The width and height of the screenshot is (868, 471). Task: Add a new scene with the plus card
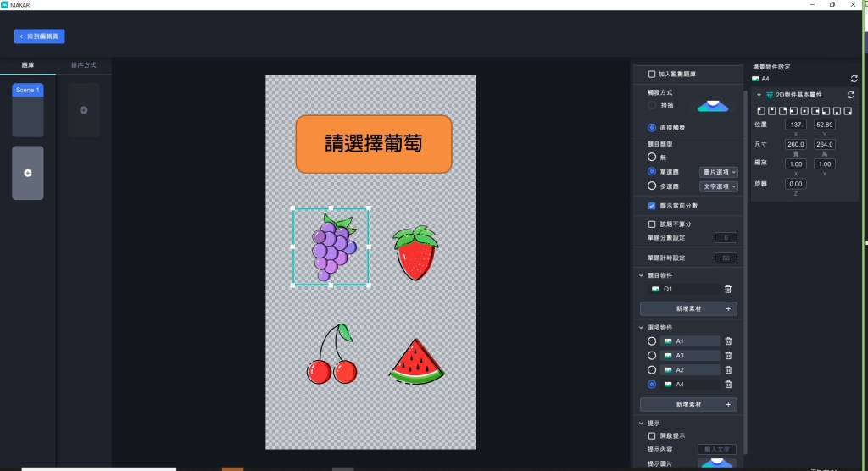click(x=28, y=173)
